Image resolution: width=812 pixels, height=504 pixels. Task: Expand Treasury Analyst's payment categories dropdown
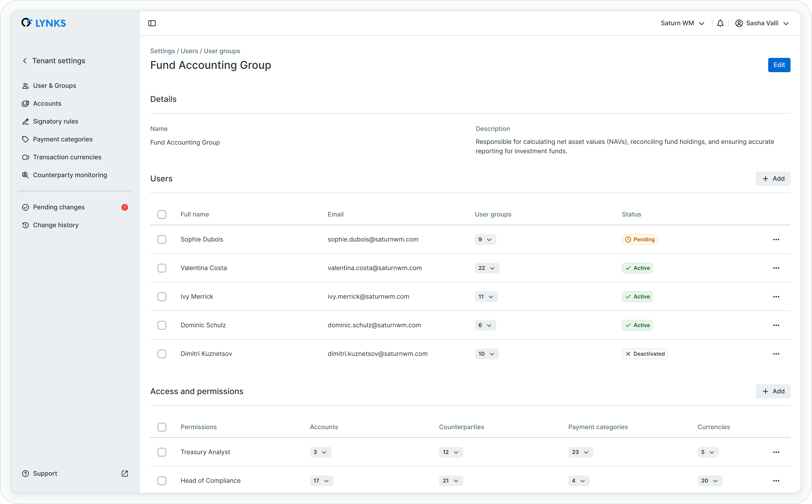[x=580, y=452]
